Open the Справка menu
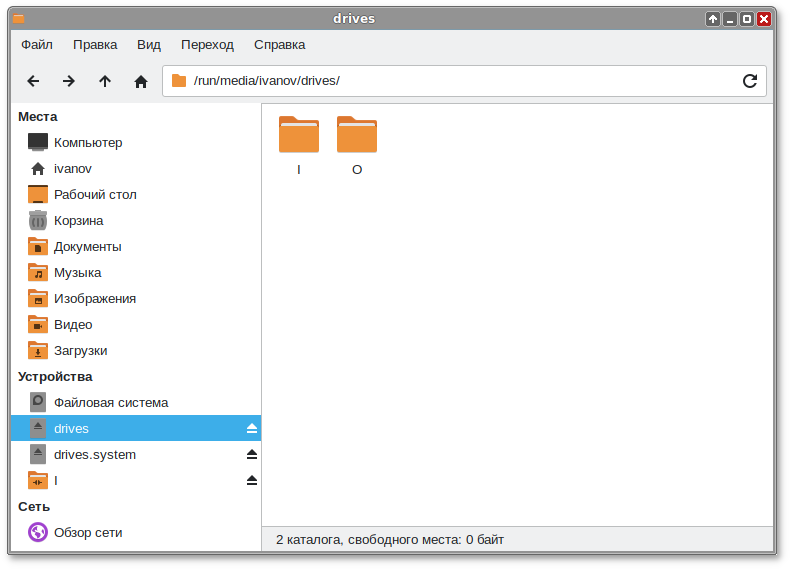The height and width of the screenshot is (569, 790). pyautogui.click(x=279, y=45)
